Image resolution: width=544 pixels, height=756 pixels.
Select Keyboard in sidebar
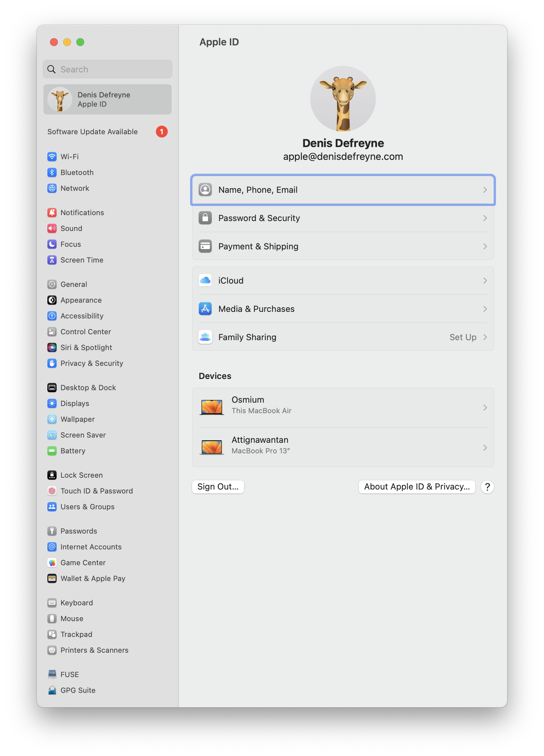click(x=107, y=603)
